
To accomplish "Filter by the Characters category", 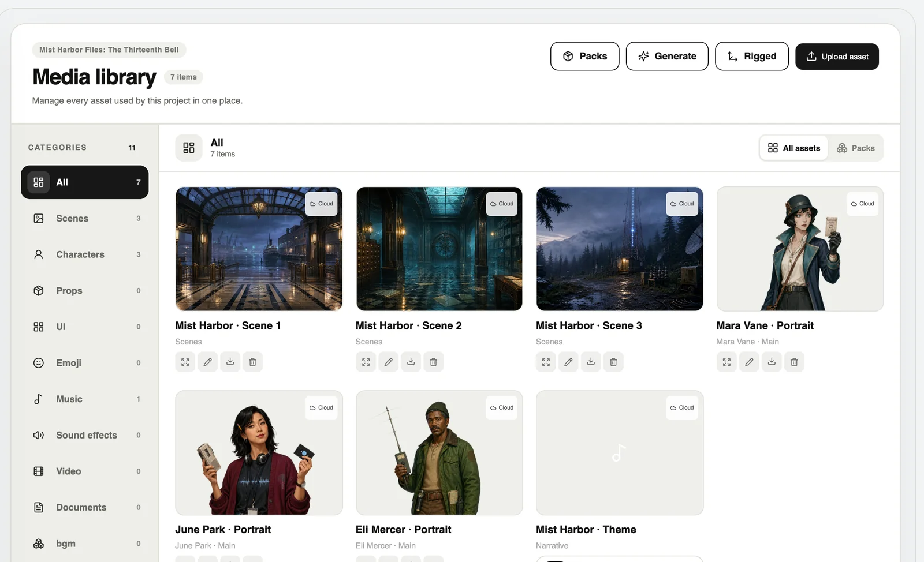I will [85, 254].
